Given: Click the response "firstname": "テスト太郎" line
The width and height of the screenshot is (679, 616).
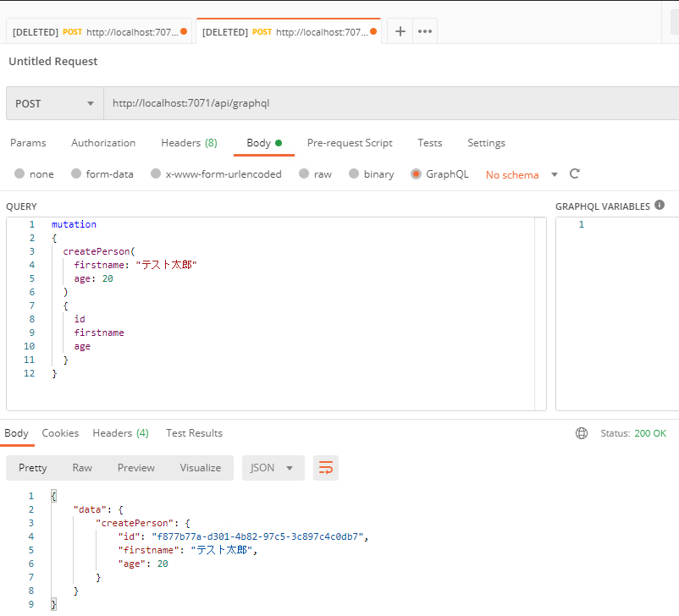Looking at the screenshot, I should pos(187,550).
